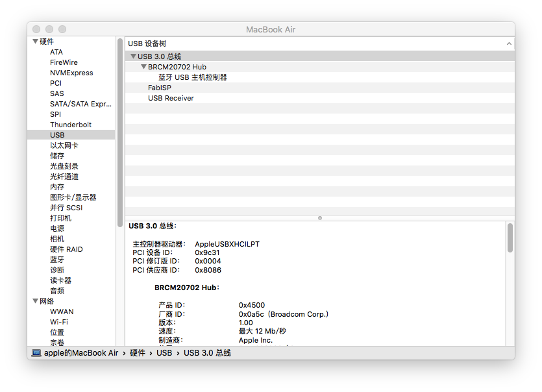Collapse the BRCM20702 Hub disclosure triangle
Viewport: 542px width, 392px height.
pos(143,67)
